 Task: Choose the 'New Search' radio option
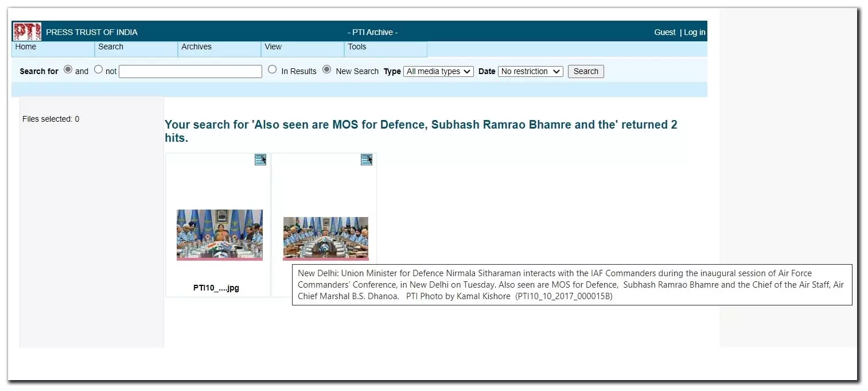coord(327,69)
